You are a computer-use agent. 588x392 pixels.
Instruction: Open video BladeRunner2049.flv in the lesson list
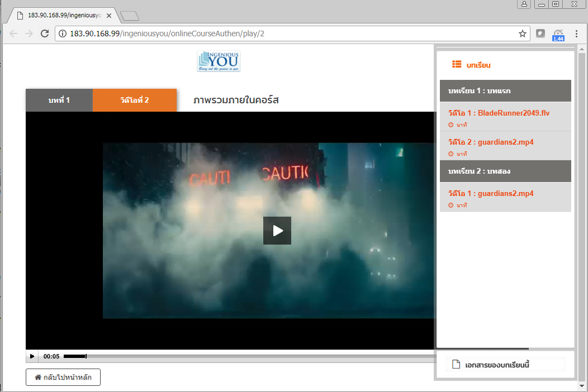(505, 117)
